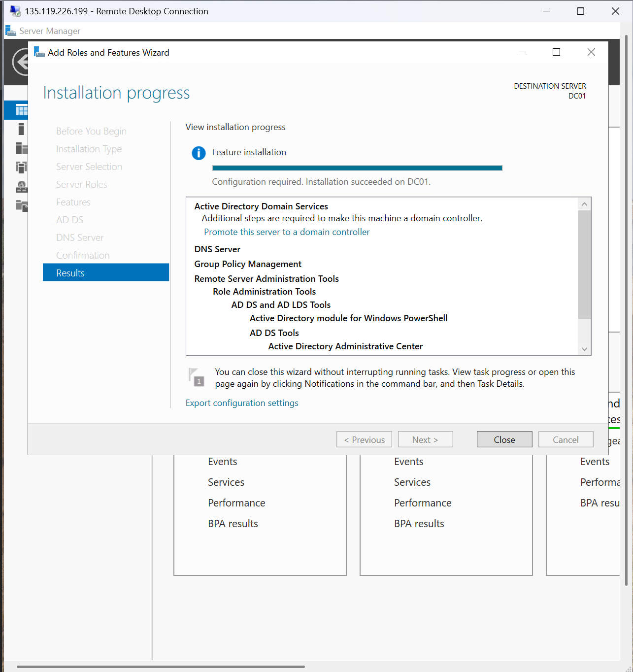Viewport: 633px width, 672px height.
Task: Select the DNS sidebar icon
Action: (x=21, y=186)
